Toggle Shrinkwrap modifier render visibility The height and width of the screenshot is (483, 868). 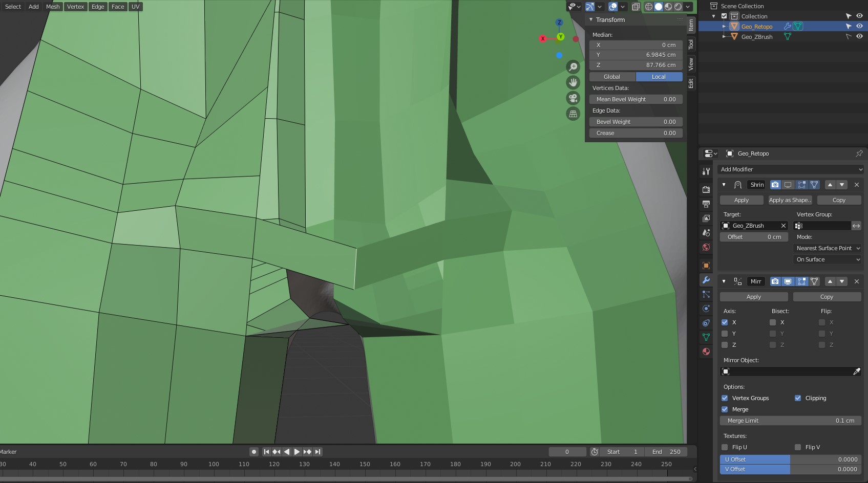tap(775, 185)
